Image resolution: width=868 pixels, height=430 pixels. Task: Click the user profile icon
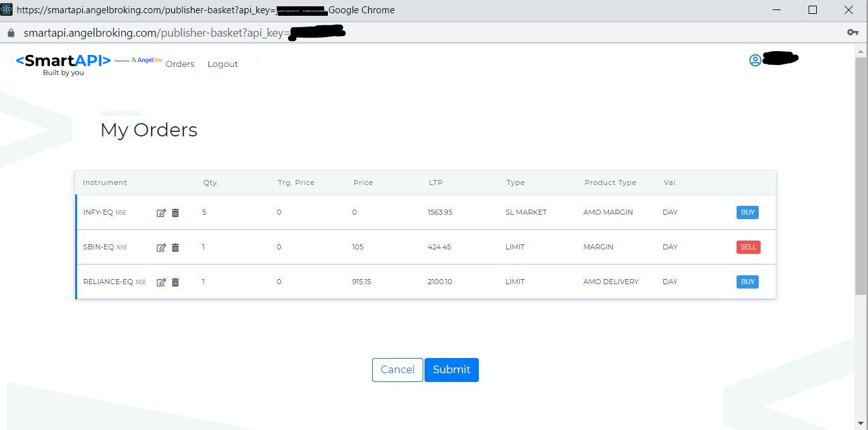(755, 60)
